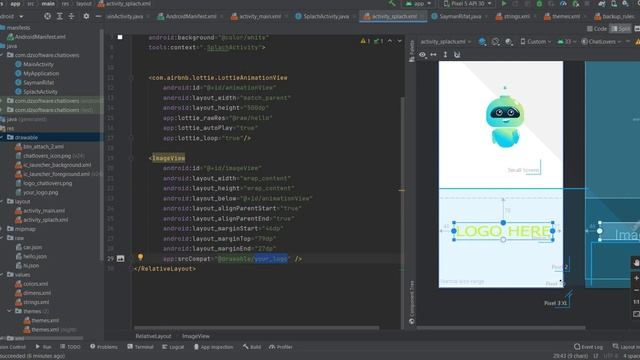
Task: Click the editor horizontal scrollbar
Action: tap(257, 328)
